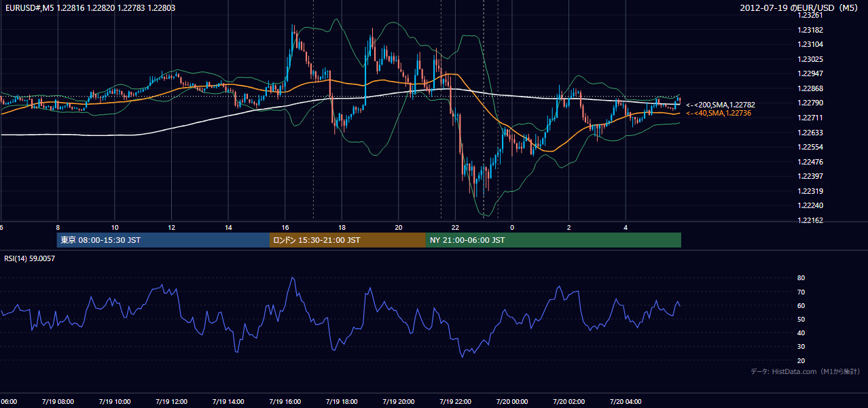Click price level 1.22633 on the axis
The image size is (868, 408).
810,133
